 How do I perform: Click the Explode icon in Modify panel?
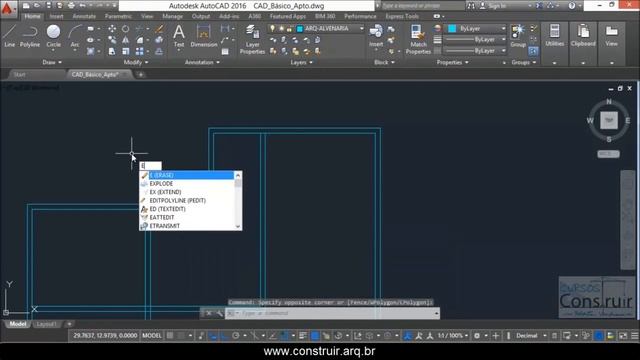pos(159,40)
